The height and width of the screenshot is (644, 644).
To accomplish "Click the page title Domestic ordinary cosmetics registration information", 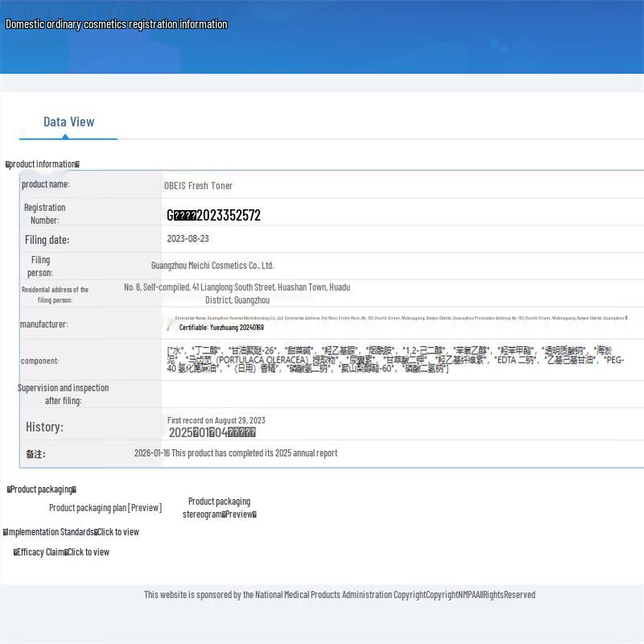I will click(x=116, y=24).
